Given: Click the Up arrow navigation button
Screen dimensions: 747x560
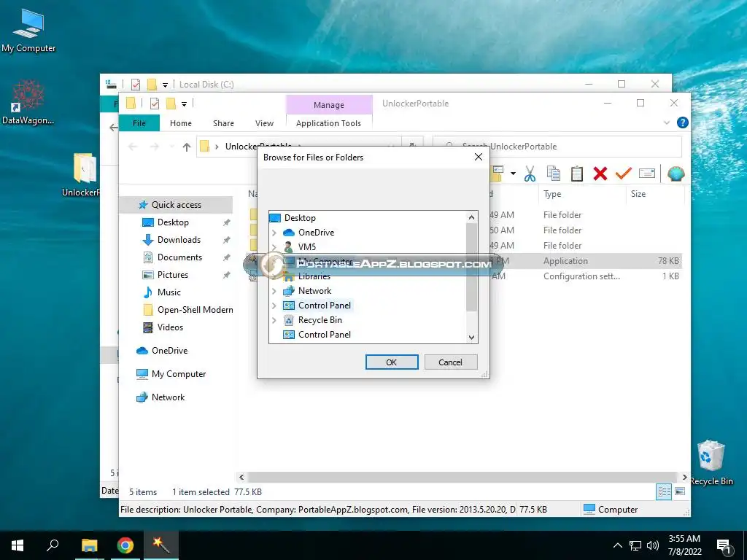Looking at the screenshot, I should click(186, 147).
